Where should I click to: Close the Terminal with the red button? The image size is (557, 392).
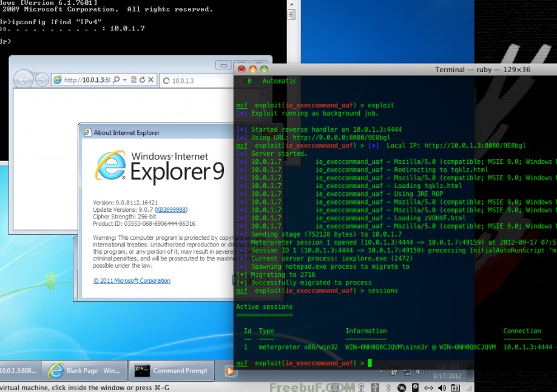(241, 69)
